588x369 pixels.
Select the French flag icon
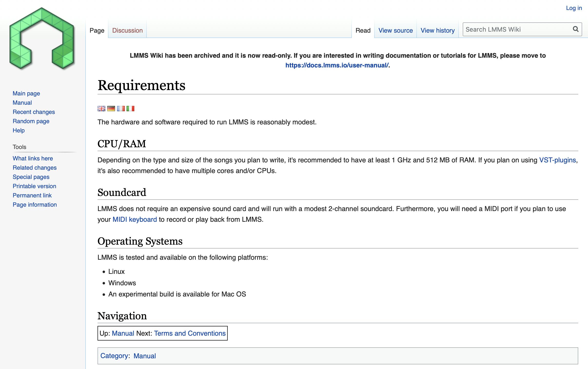121,109
